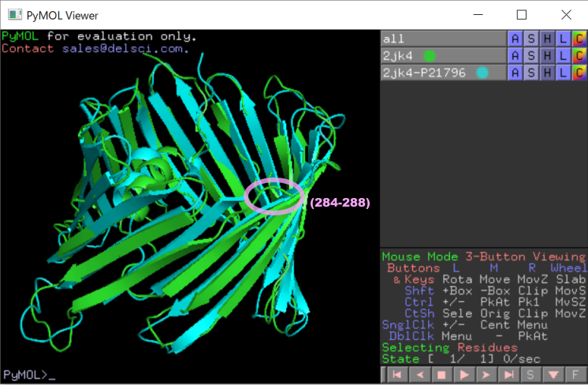Click the Selecting Residues mode text
The height and width of the screenshot is (385, 588).
449,347
